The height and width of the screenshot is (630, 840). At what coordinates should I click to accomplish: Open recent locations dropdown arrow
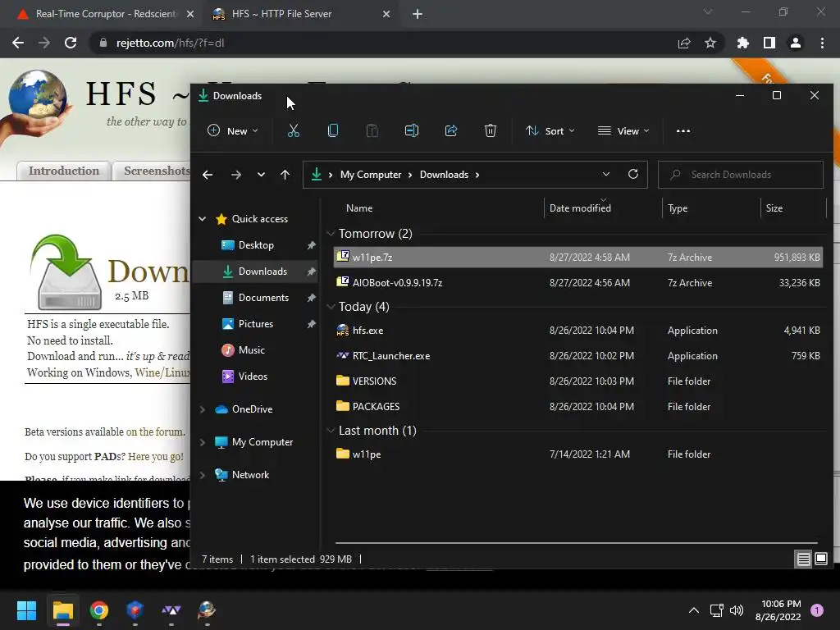click(x=261, y=175)
